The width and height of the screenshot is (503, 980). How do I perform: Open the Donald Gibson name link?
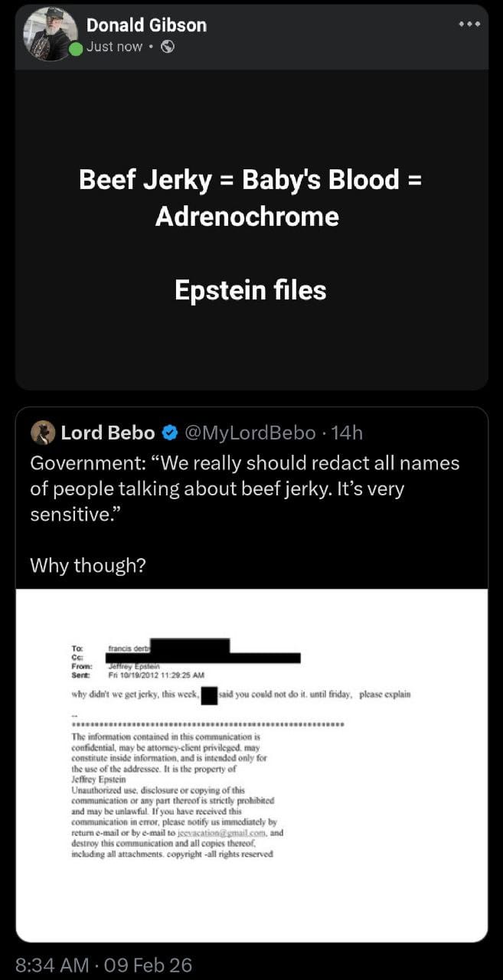coord(146,24)
